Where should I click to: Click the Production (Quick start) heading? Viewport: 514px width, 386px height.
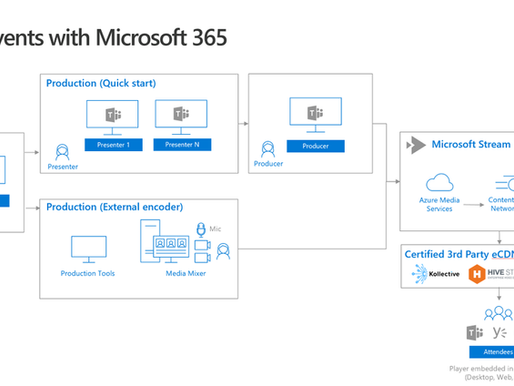pos(101,83)
